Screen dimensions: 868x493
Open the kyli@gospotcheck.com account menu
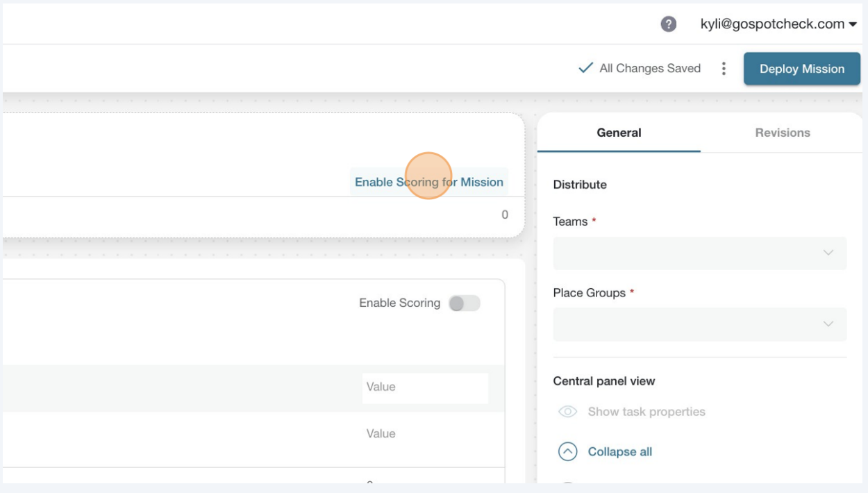[778, 24]
